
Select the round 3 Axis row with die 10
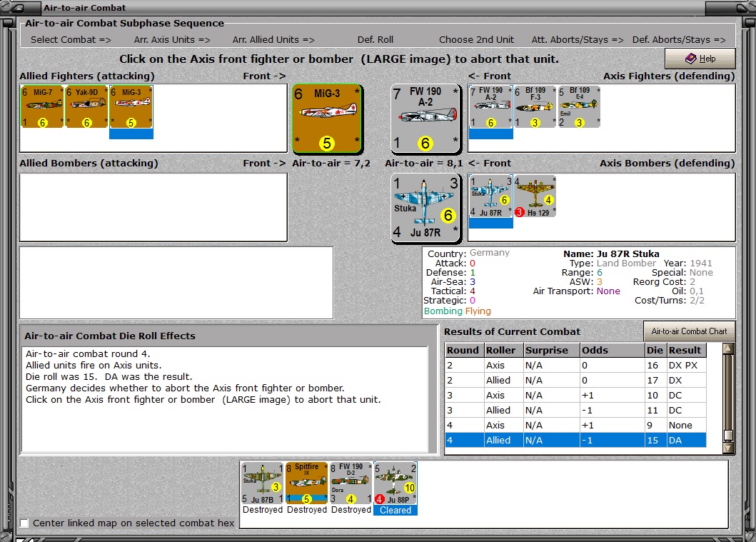[x=575, y=396]
